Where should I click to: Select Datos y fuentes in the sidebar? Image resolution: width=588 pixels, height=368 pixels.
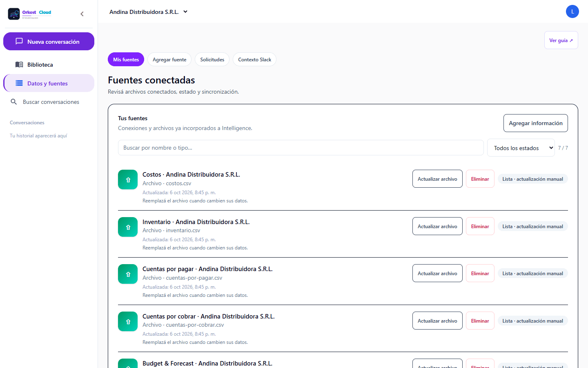pyautogui.click(x=49, y=83)
